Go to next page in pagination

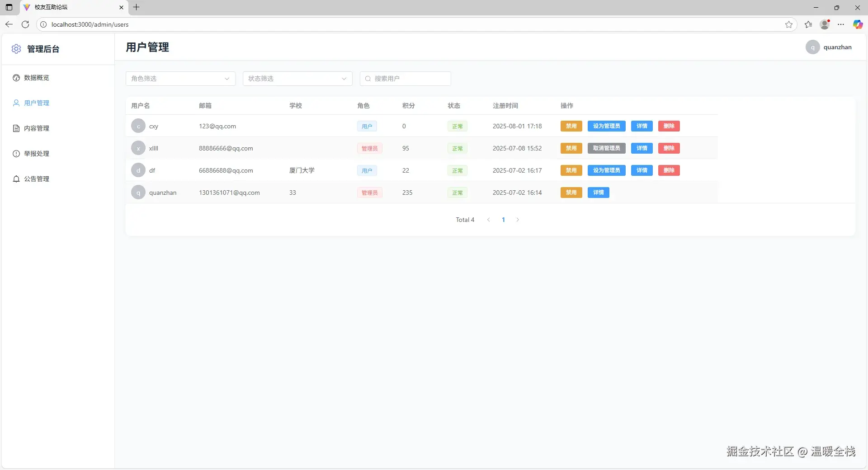coord(518,220)
